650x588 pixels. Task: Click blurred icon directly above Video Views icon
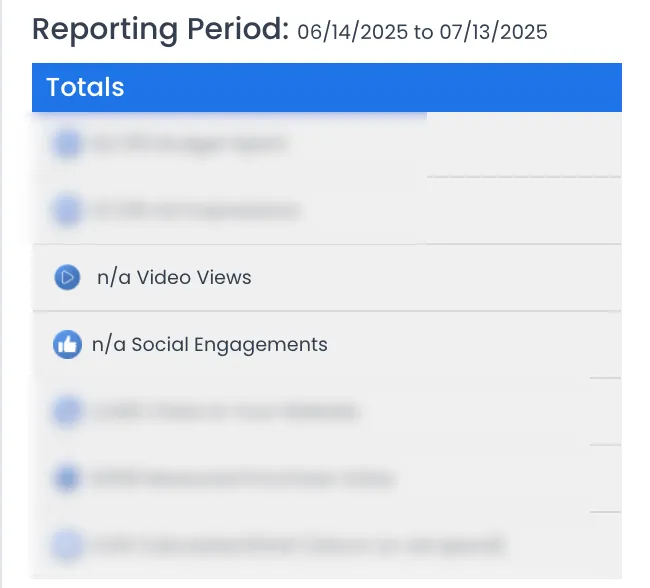point(67,210)
